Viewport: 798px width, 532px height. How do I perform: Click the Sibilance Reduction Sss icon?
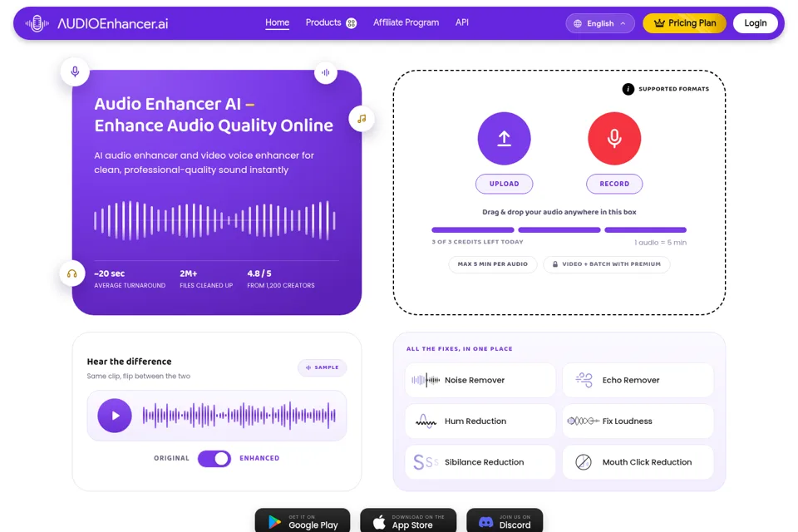click(x=426, y=462)
